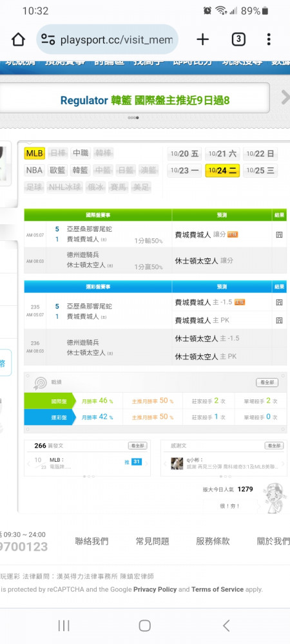
Task: Open the tab switcher showing 3
Action: 238,39
